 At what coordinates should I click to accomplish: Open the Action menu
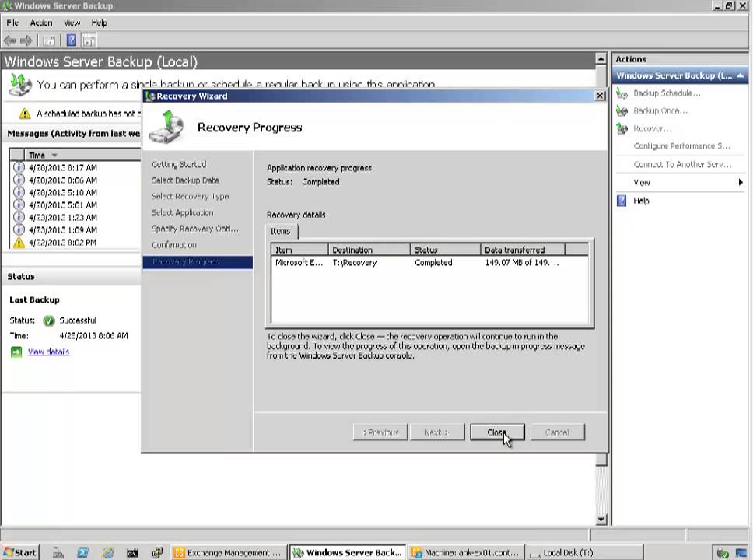(x=41, y=23)
